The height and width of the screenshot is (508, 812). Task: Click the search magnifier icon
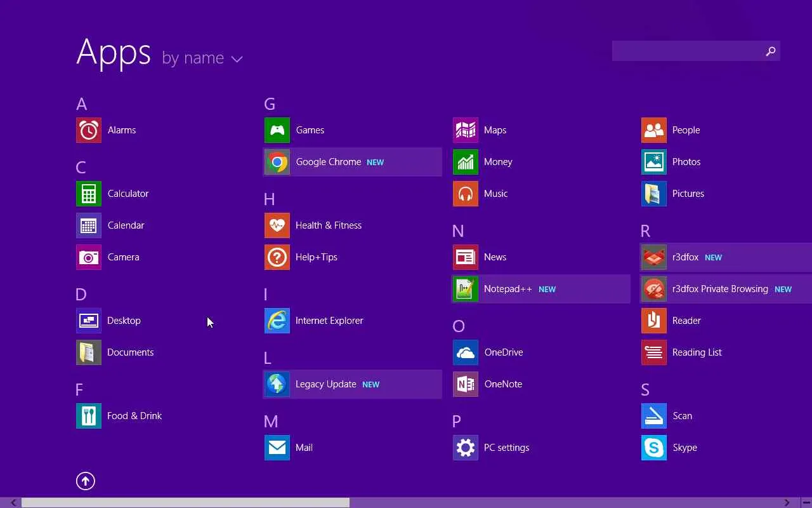pos(771,51)
